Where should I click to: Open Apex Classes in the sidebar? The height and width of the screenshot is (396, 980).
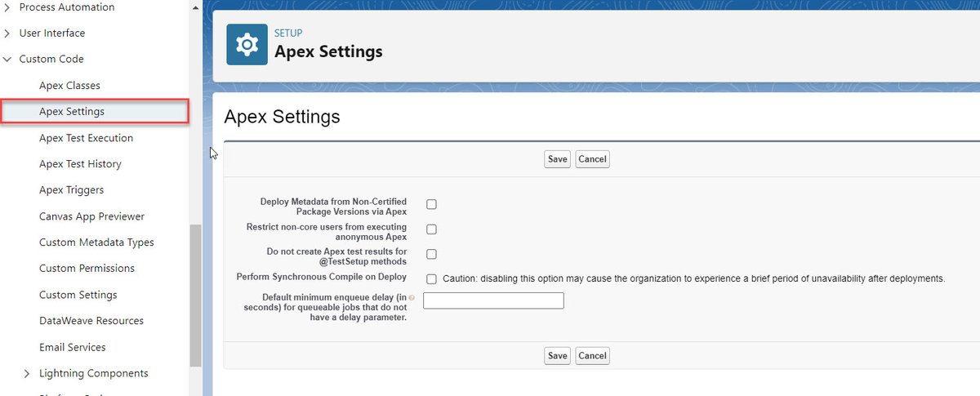pyautogui.click(x=69, y=86)
